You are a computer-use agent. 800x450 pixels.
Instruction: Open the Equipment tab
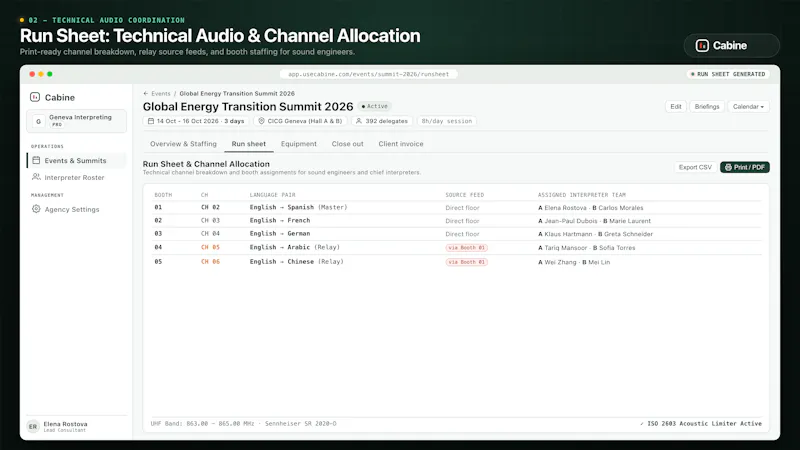click(x=298, y=144)
